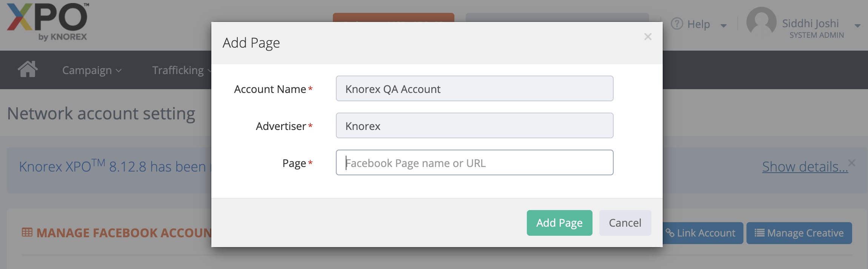Click the Siddhi Joshi username
This screenshot has height=269, width=868.
[x=810, y=23]
